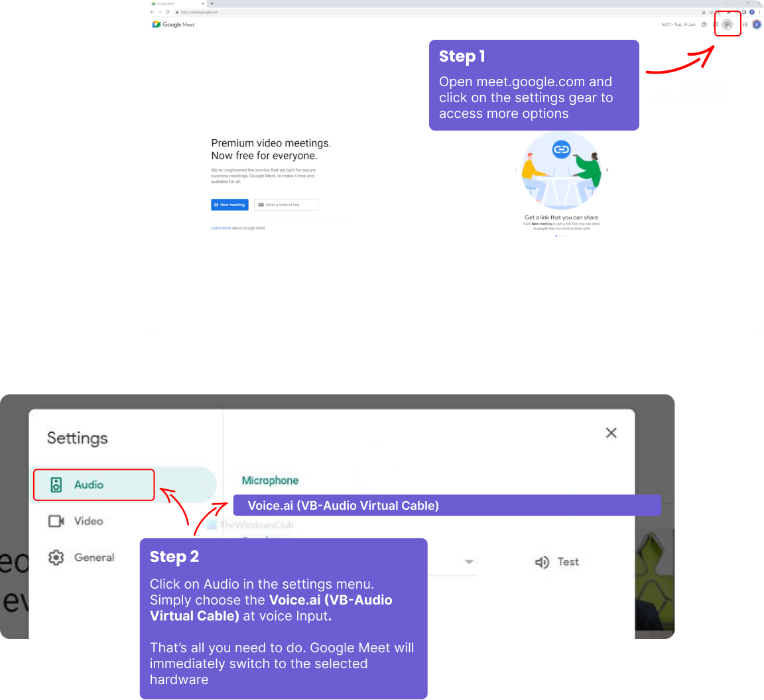Click the Enter a code or link field
Viewport: 764px width, 700px height.
click(x=286, y=205)
